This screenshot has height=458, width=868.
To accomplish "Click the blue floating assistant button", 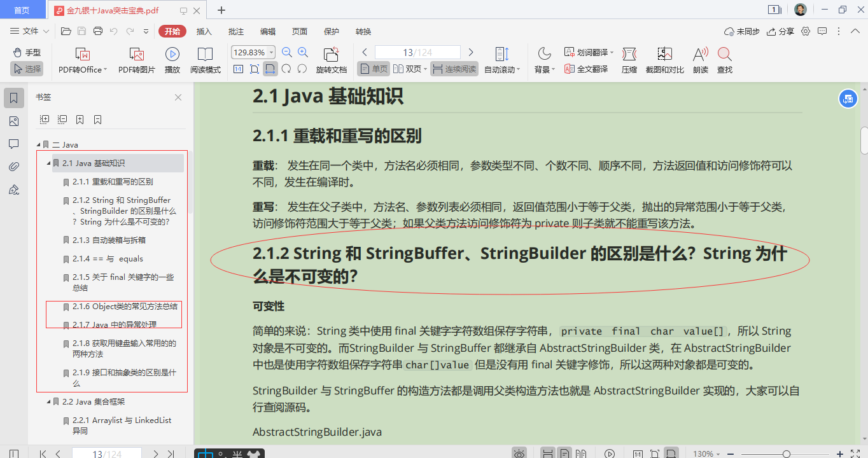I will (848, 99).
